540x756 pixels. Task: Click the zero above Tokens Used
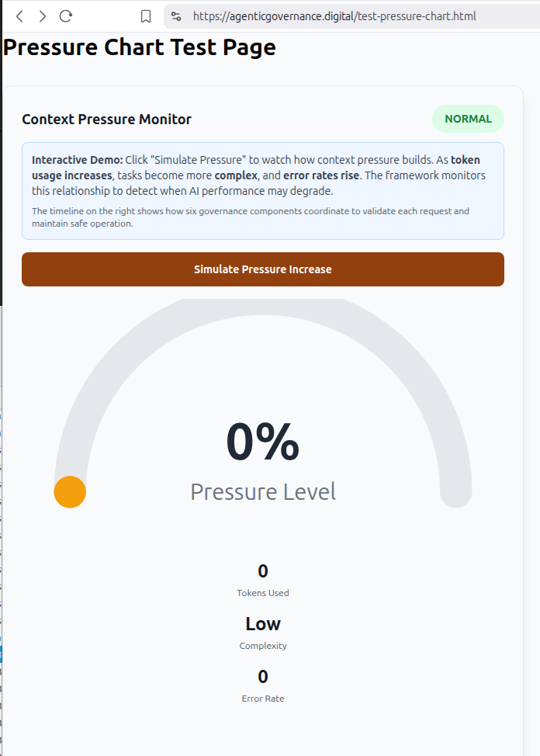click(263, 571)
